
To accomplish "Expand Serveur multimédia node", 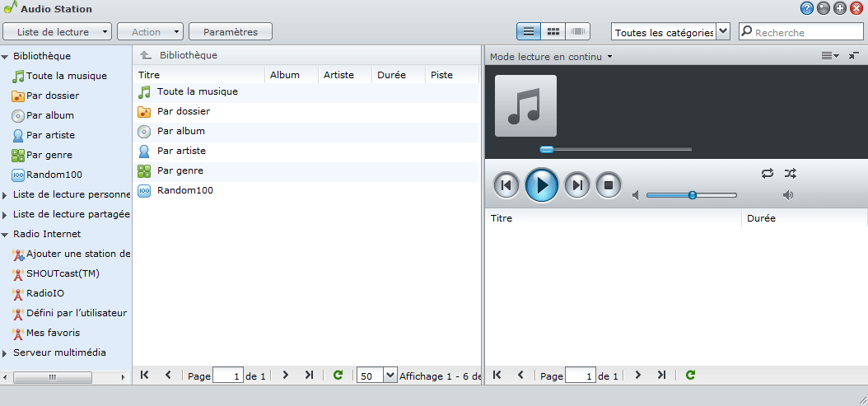I will [x=5, y=352].
